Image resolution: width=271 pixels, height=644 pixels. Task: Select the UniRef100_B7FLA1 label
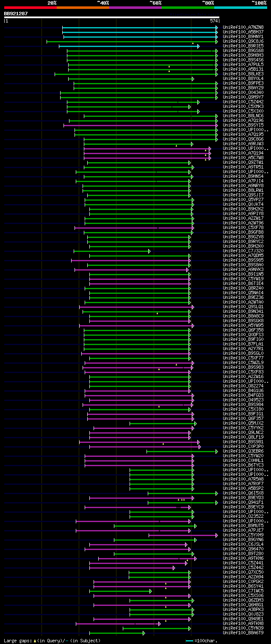243,344
